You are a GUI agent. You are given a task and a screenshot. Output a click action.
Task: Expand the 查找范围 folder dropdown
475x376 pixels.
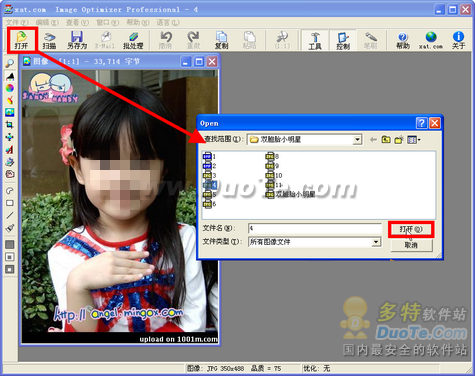tap(357, 139)
